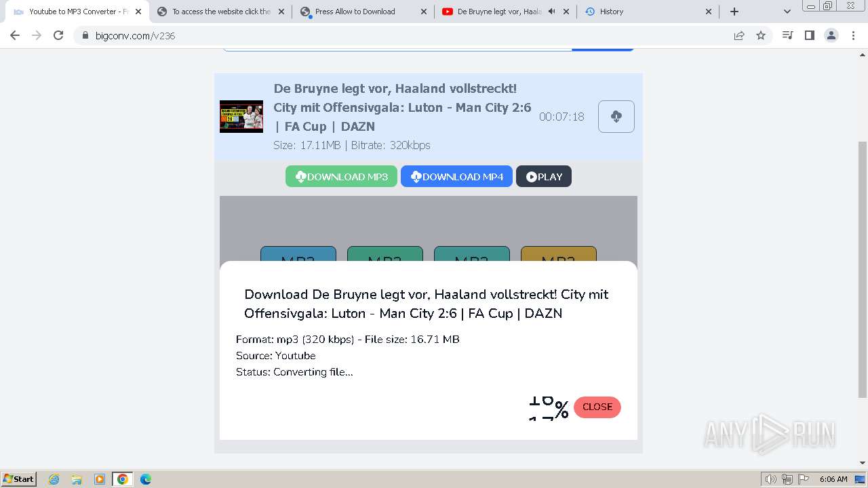The image size is (868, 488).
Task: Click the dark PLAY button
Action: [544, 176]
